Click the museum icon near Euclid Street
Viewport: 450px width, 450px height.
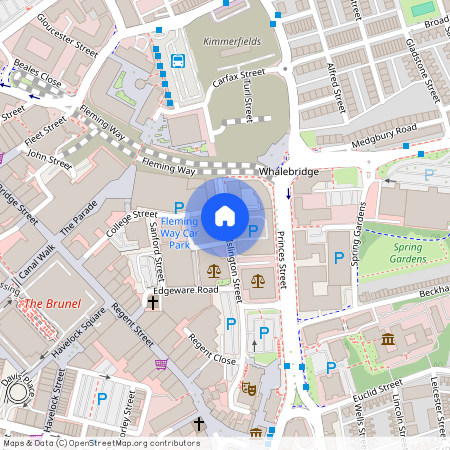[x=388, y=339]
